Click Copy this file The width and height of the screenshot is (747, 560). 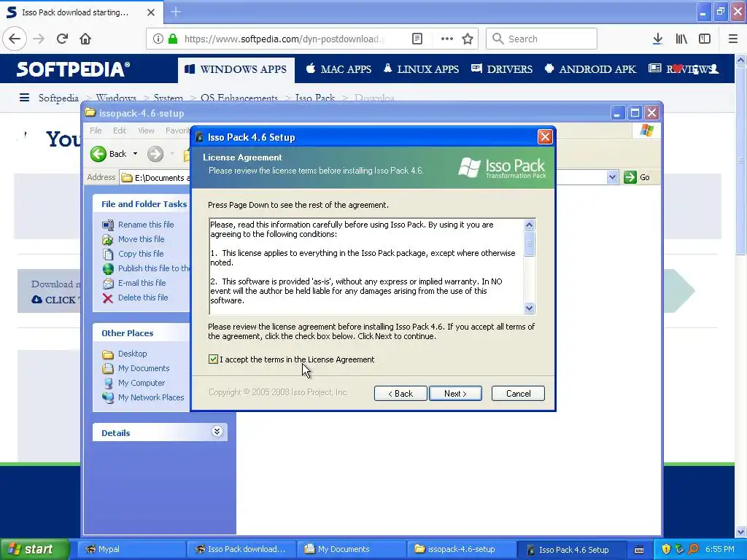pos(141,254)
